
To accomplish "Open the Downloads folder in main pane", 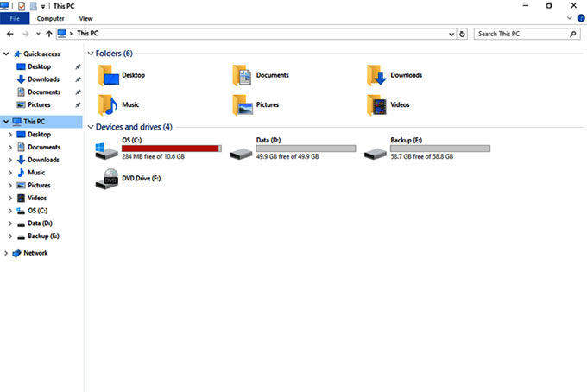I will pyautogui.click(x=376, y=75).
